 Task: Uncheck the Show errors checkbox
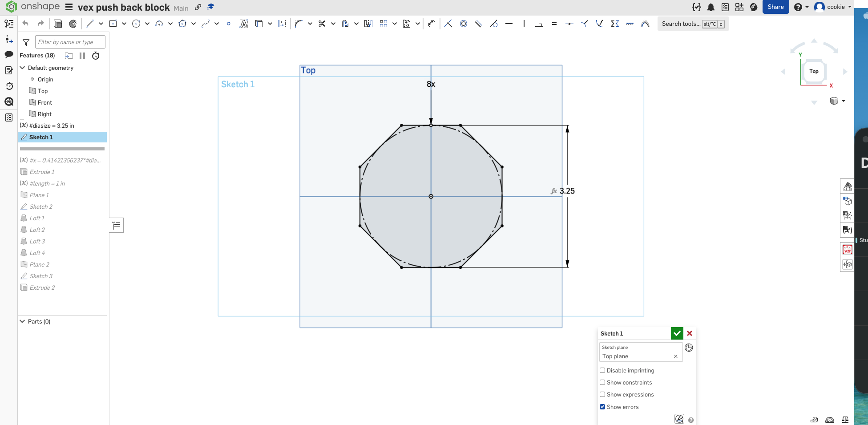click(x=602, y=407)
